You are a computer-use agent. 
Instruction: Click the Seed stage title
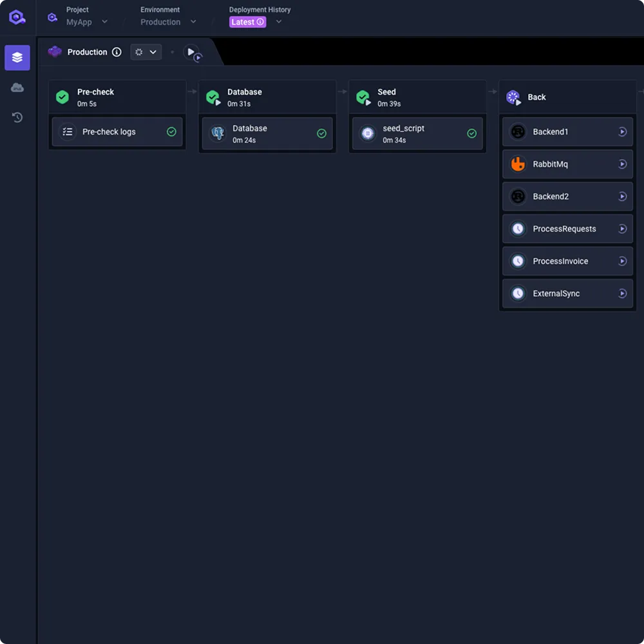[x=386, y=92]
